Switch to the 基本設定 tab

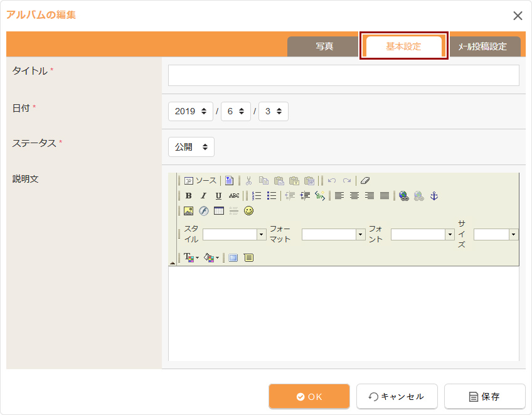pos(404,46)
